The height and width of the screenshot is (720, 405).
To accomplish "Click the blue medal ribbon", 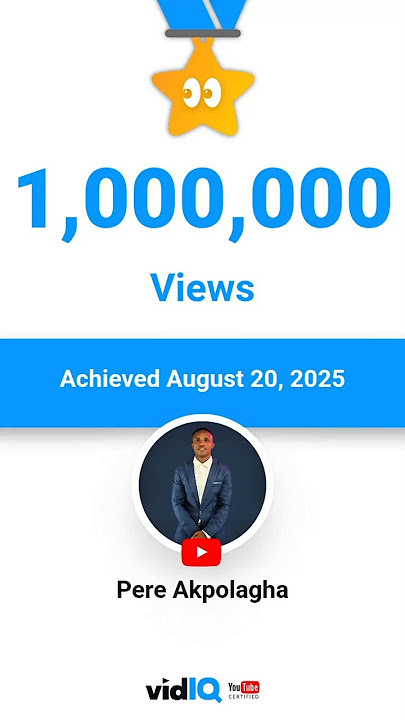I will tap(202, 15).
